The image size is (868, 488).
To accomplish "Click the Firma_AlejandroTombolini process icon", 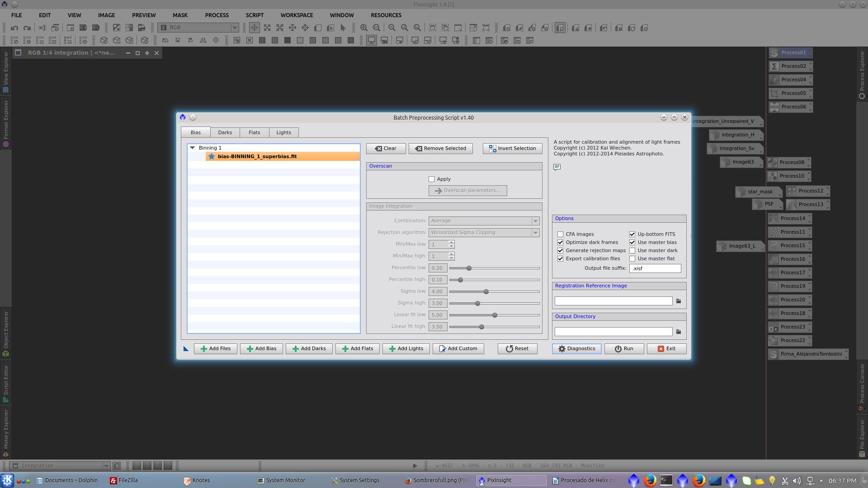I will tap(808, 354).
